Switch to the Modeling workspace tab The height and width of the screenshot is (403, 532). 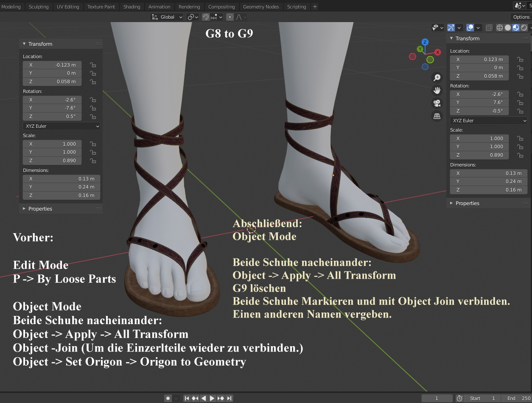tap(11, 7)
